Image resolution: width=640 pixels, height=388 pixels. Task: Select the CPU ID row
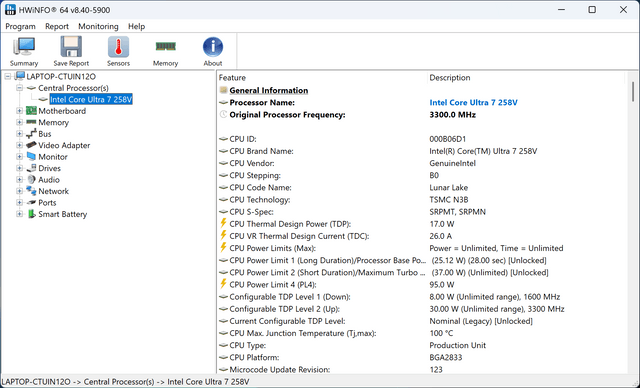(421, 139)
